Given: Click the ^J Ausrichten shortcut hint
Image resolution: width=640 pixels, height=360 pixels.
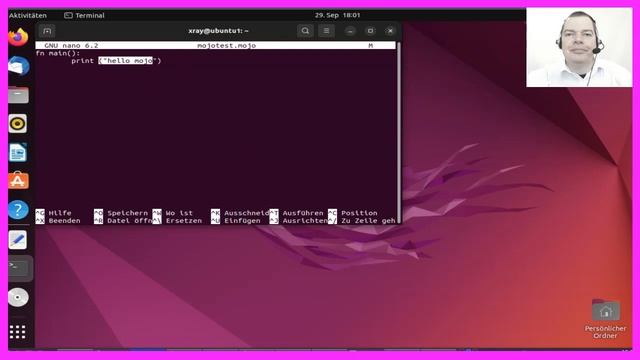Looking at the screenshot, I should point(298,221).
